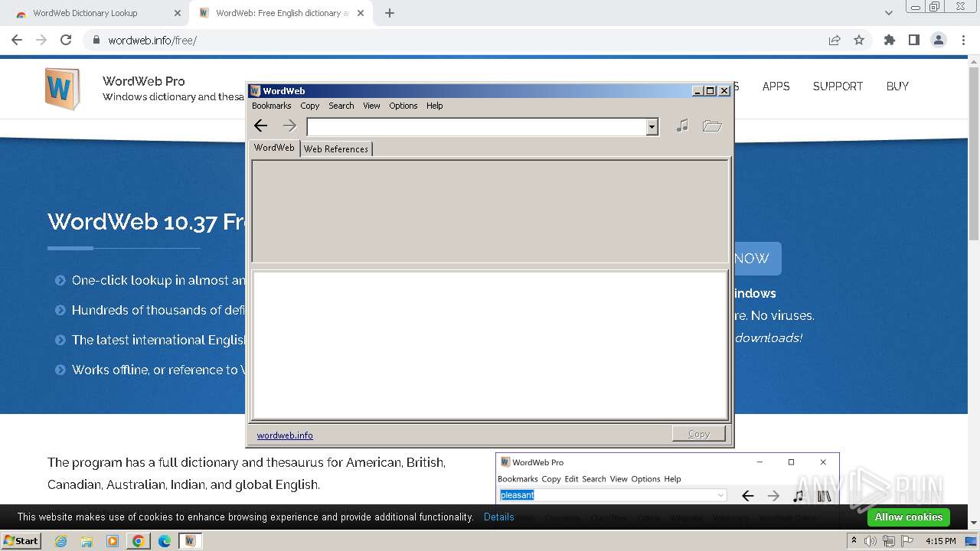Click the wordweb.info link in WordWeb window
Image resolution: width=980 pixels, height=551 pixels.
point(285,435)
